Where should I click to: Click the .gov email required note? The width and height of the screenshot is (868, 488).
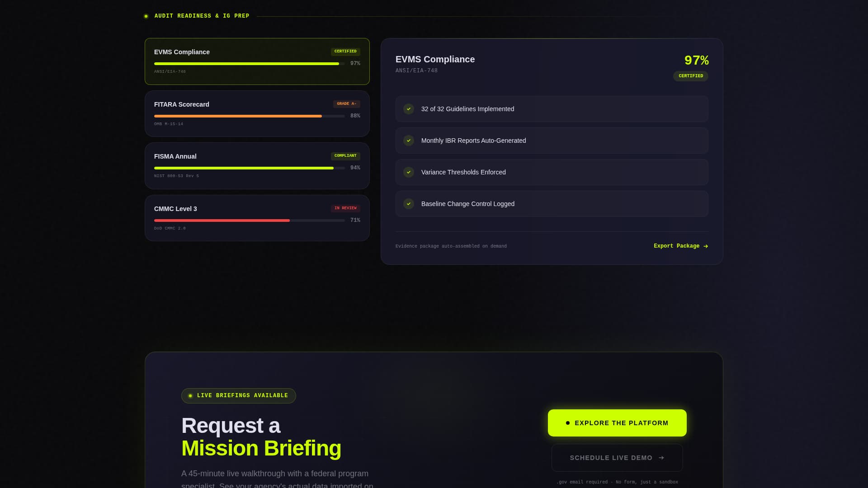pyautogui.click(x=617, y=482)
